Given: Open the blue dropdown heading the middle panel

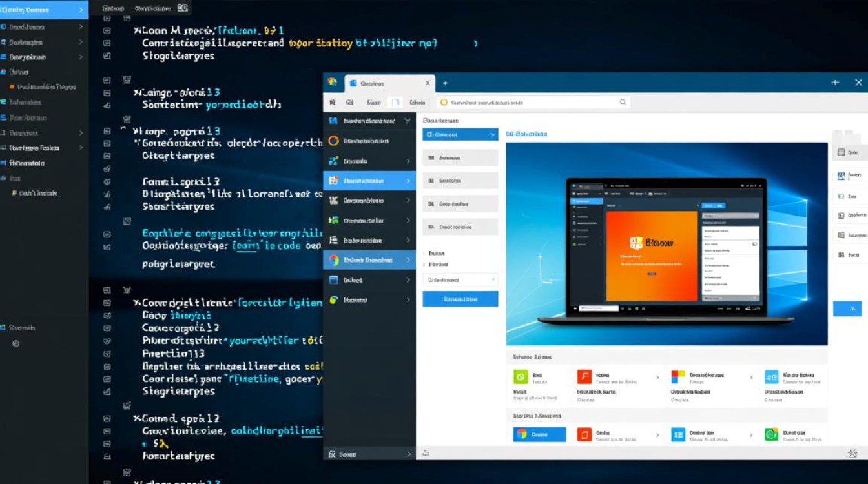Looking at the screenshot, I should coord(460,134).
